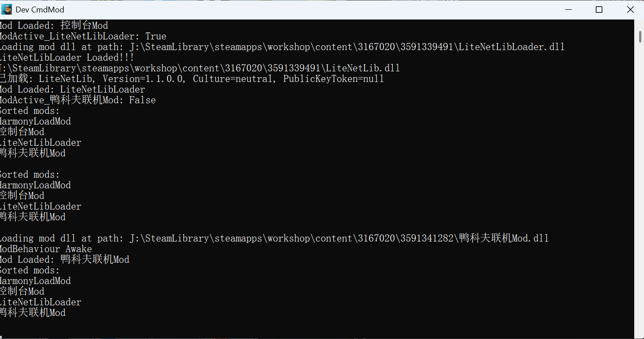Screen dimensions: 644x339
Task: Click the "Mod Loaded: 控制台Mod" log line
Action: pos(54,26)
